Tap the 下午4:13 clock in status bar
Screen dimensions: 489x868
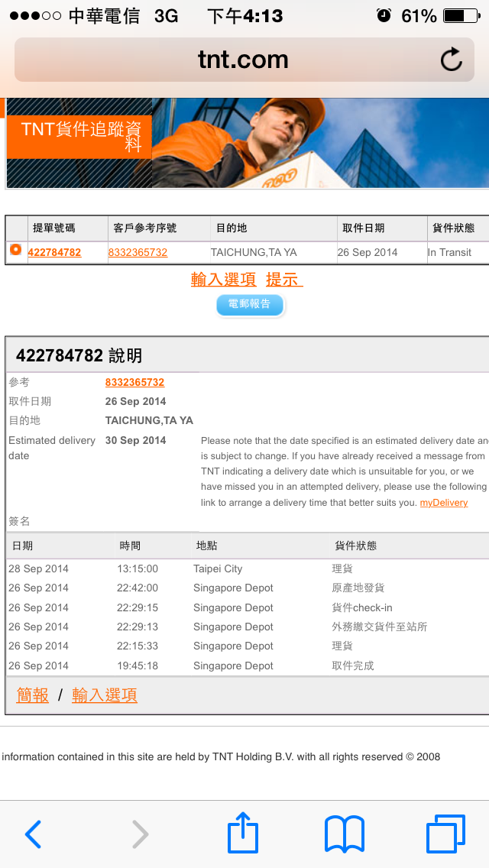click(x=244, y=17)
